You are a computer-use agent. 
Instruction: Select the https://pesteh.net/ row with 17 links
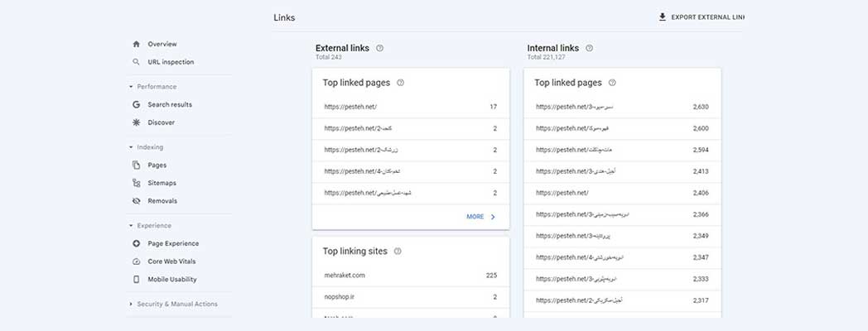[x=410, y=107]
